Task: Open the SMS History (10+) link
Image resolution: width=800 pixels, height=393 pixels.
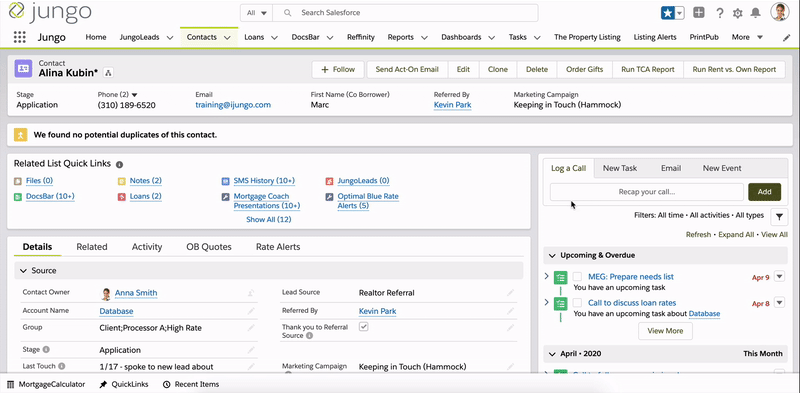Action: [264, 181]
